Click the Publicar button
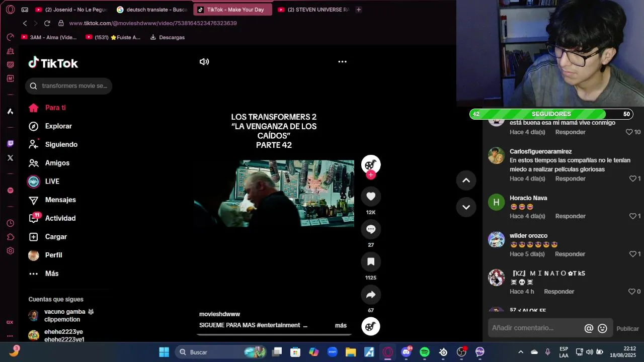Screen dimensions: 644x362 coord(627,329)
